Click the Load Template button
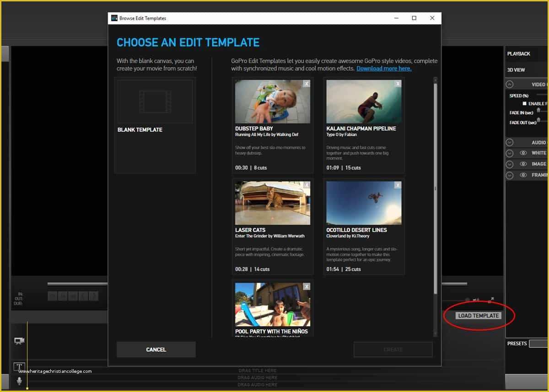Screen dimensions: 549x392 point(478,316)
